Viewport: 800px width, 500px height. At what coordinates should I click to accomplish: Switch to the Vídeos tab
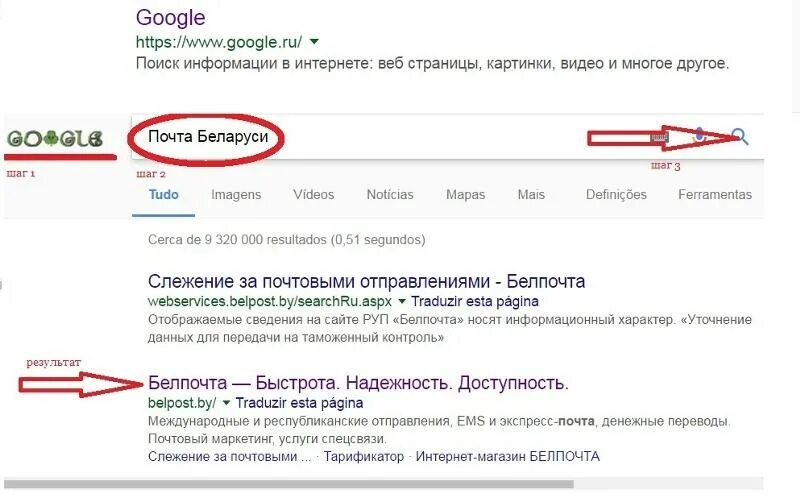(313, 194)
